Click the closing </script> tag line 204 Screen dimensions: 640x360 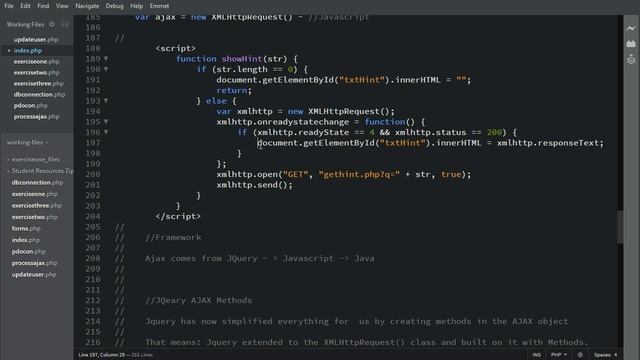[x=178, y=216]
